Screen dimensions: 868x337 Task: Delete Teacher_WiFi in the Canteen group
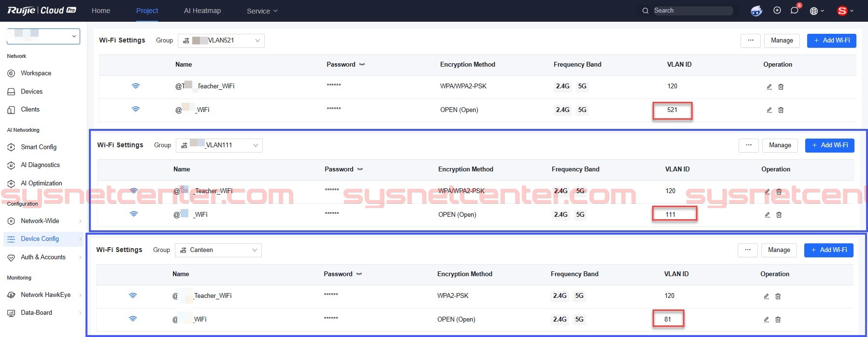pyautogui.click(x=778, y=296)
